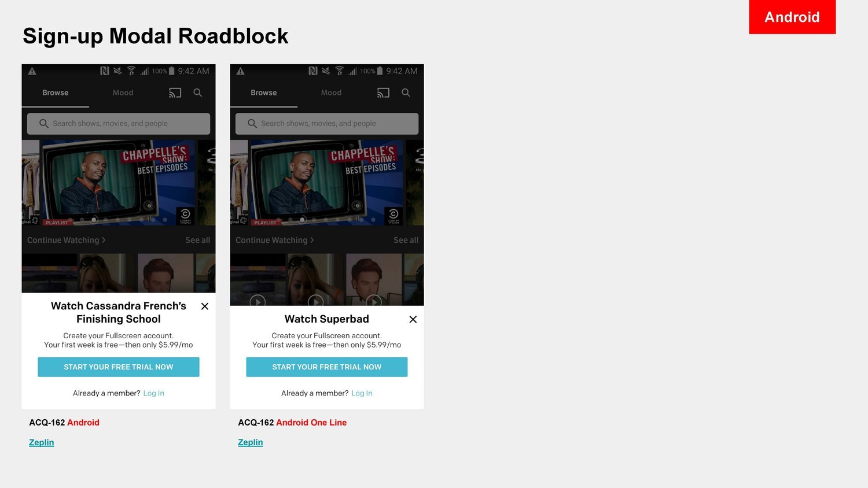Select the active carousel dot on left banner
This screenshot has height=488, width=868.
[x=94, y=220]
